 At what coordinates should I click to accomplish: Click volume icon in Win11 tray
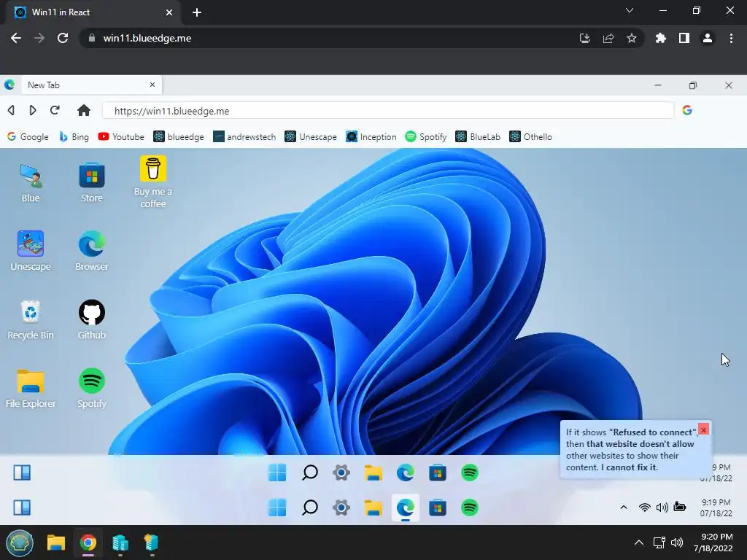pos(662,507)
